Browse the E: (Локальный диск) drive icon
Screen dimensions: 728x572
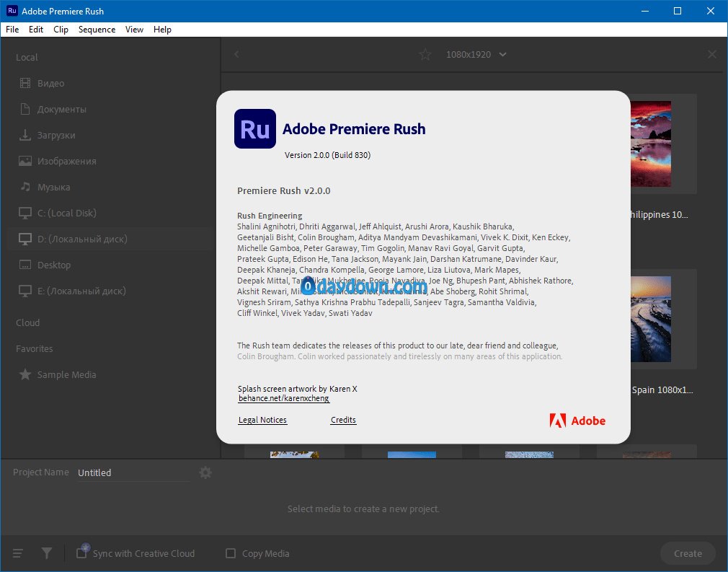(25, 291)
